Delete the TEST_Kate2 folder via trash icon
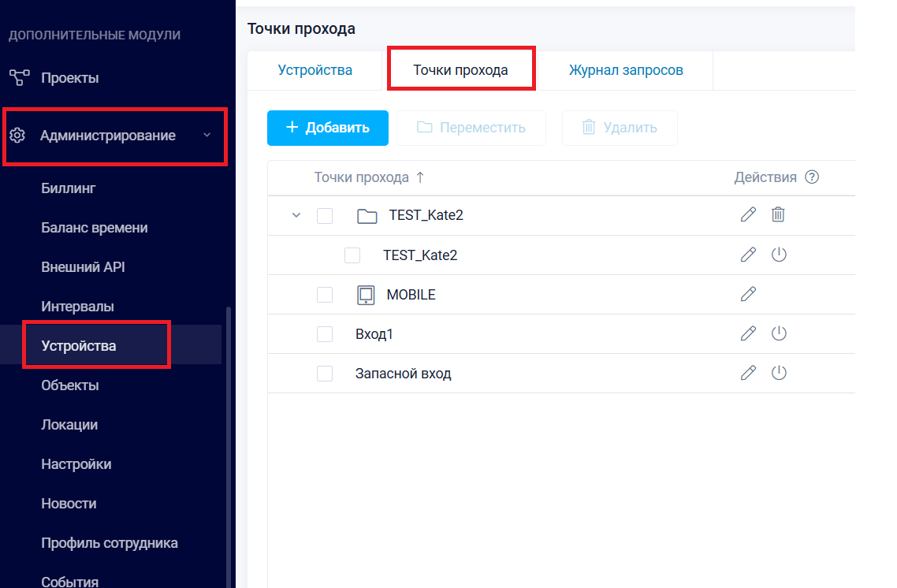Image resolution: width=897 pixels, height=588 pixels. point(778,214)
